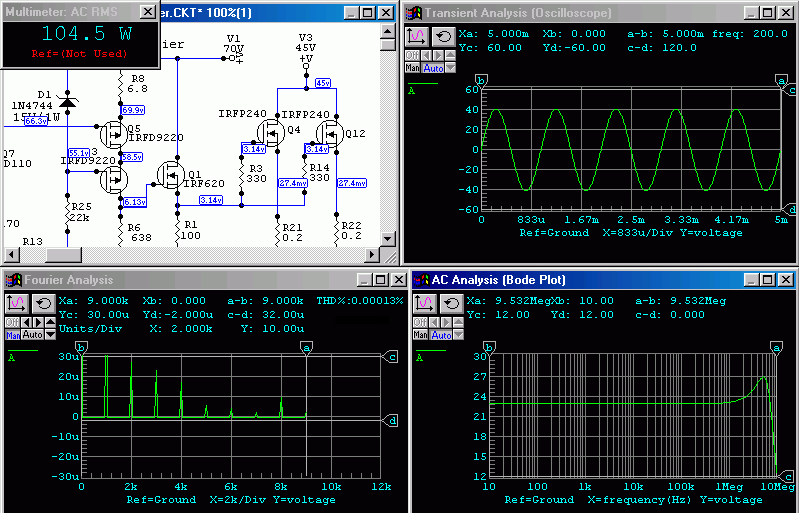Click the left arrow button in Fourier Analysis
This screenshot has width=799, height=513.
click(26, 322)
